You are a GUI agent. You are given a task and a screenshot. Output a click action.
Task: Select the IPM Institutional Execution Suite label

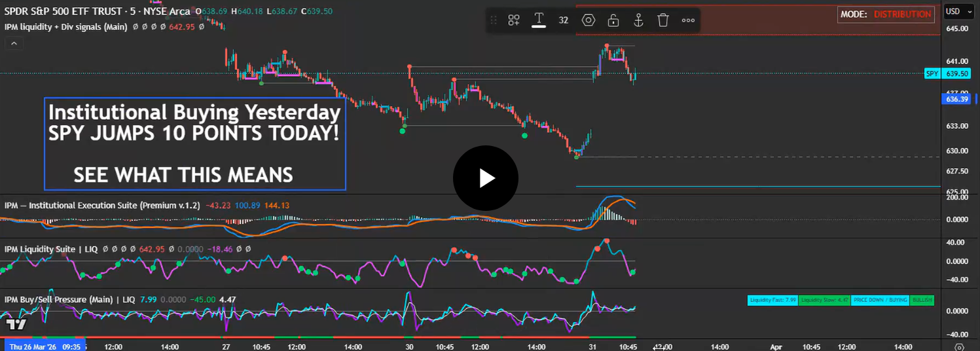[101, 205]
